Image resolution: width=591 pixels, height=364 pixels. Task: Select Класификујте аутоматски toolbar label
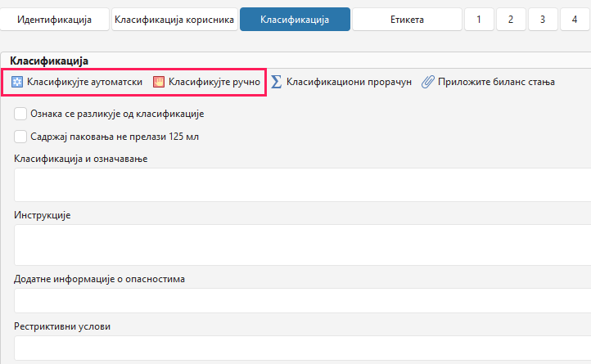click(84, 82)
